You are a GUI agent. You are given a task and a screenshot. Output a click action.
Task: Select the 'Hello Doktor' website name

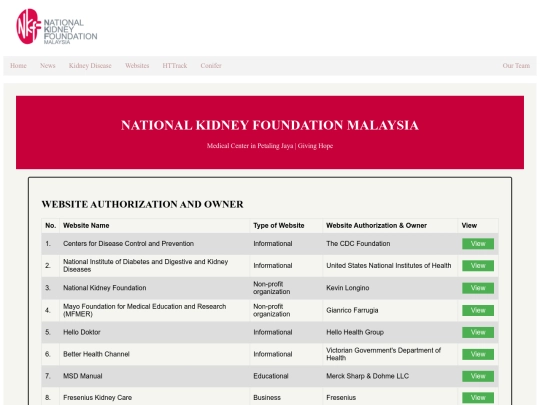(82, 332)
